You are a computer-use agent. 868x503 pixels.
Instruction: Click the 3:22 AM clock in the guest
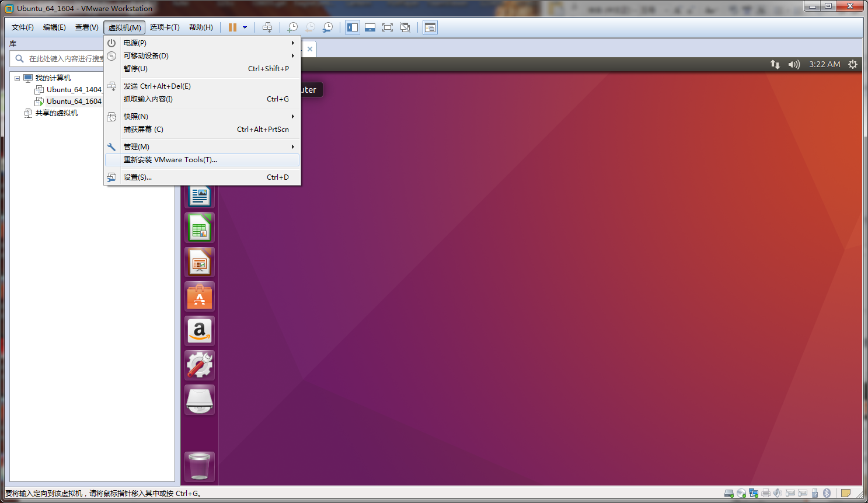point(824,64)
